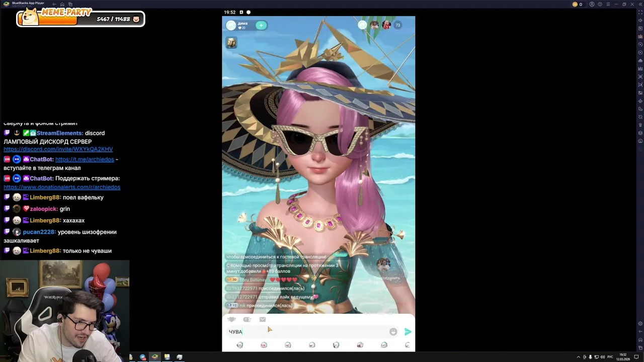Tap the quick-message icon above the input

pos(247,319)
